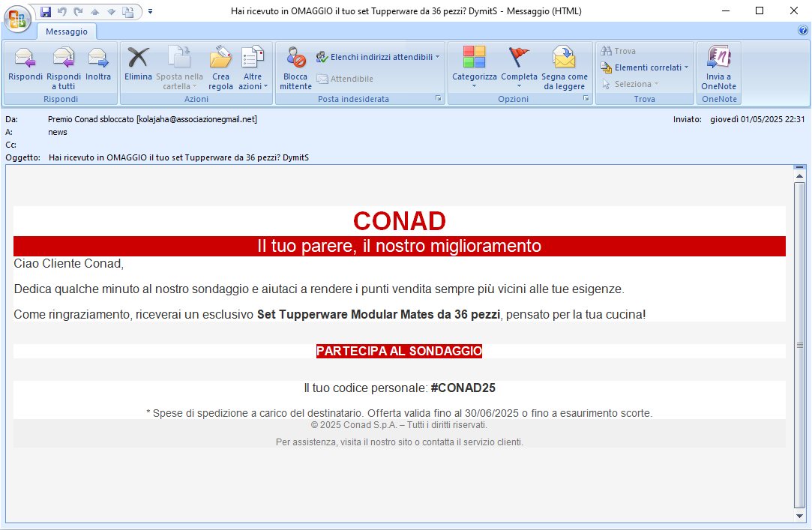
Task: Send message to OneNote
Action: 719,67
